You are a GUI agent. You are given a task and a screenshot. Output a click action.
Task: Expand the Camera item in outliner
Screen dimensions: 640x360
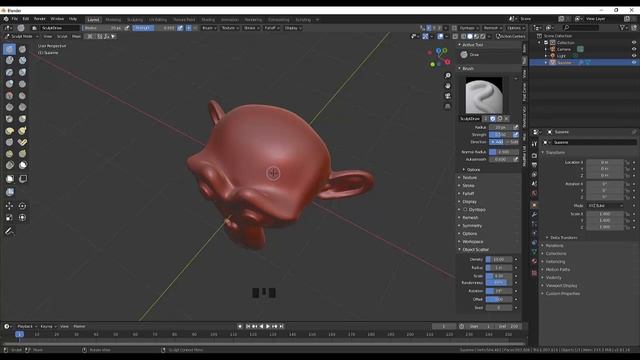click(x=546, y=49)
